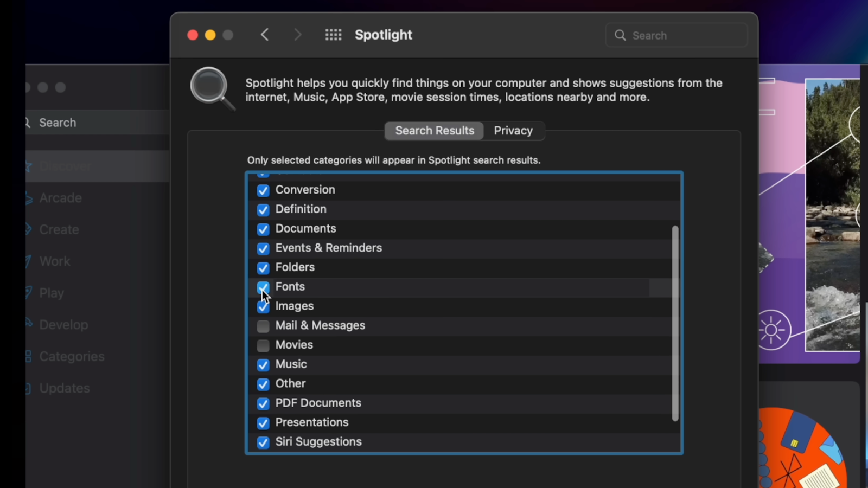Click the search magnifier icon in toolbar
This screenshot has width=868, height=488.
[x=620, y=35]
